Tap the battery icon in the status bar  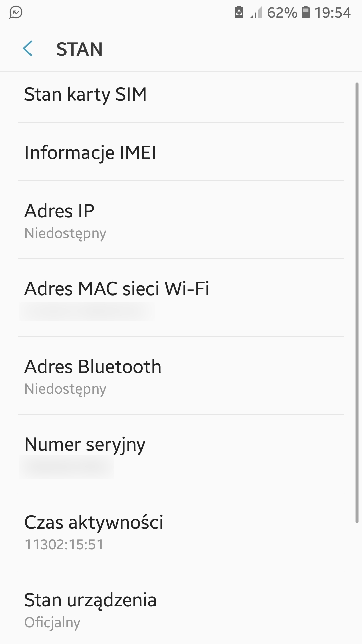(306, 12)
